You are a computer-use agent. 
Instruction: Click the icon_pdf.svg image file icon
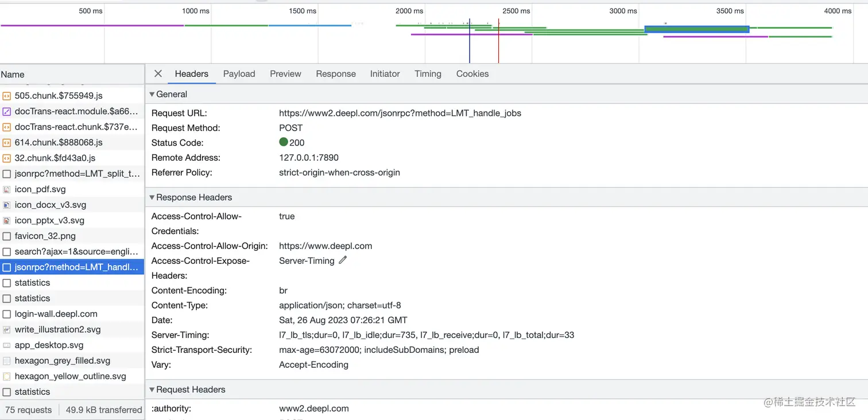point(7,189)
